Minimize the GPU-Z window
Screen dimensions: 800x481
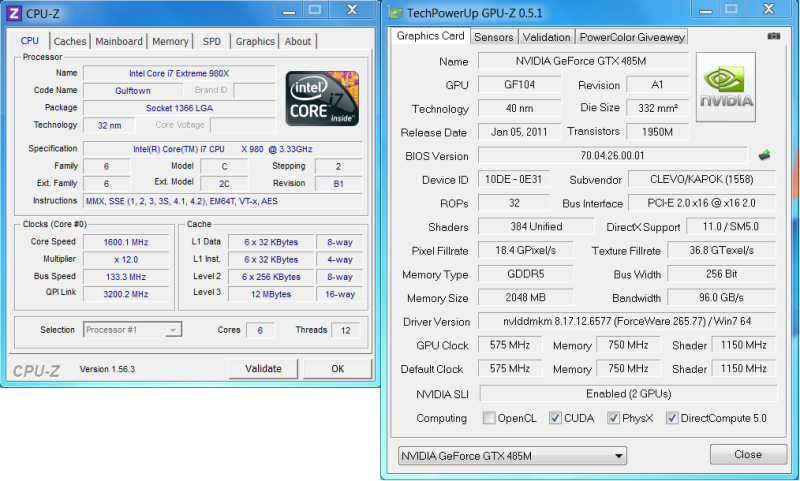click(x=706, y=9)
